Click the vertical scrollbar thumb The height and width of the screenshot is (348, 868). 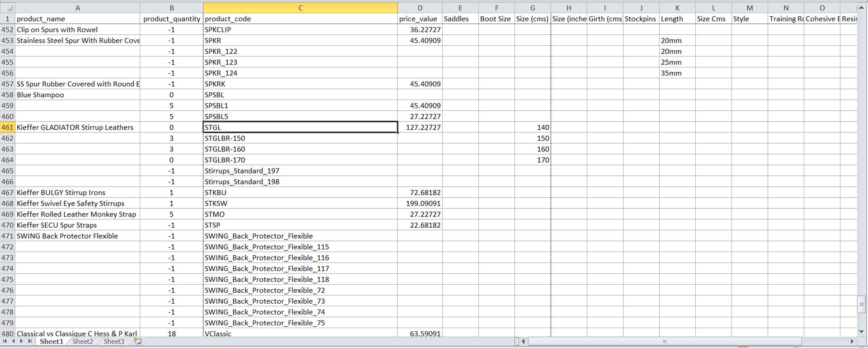(x=861, y=304)
